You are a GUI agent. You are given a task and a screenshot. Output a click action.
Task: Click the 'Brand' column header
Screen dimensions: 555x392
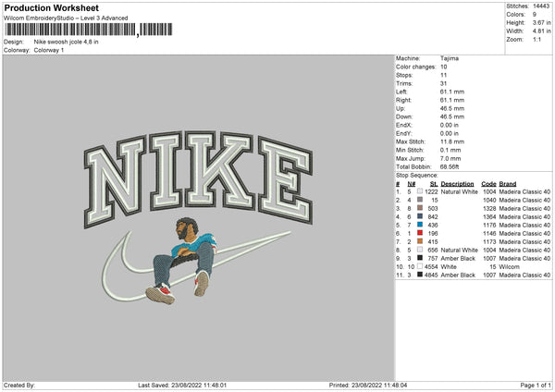pos(508,184)
